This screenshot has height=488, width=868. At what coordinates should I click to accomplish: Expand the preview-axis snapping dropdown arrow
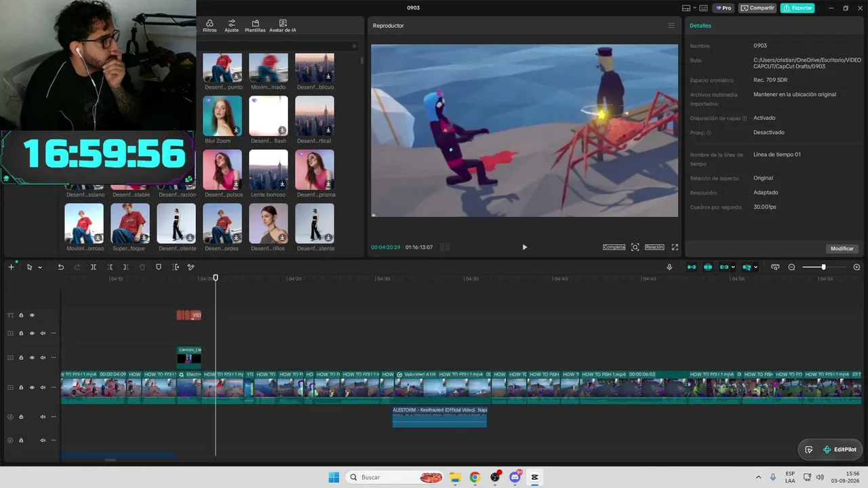(x=755, y=267)
